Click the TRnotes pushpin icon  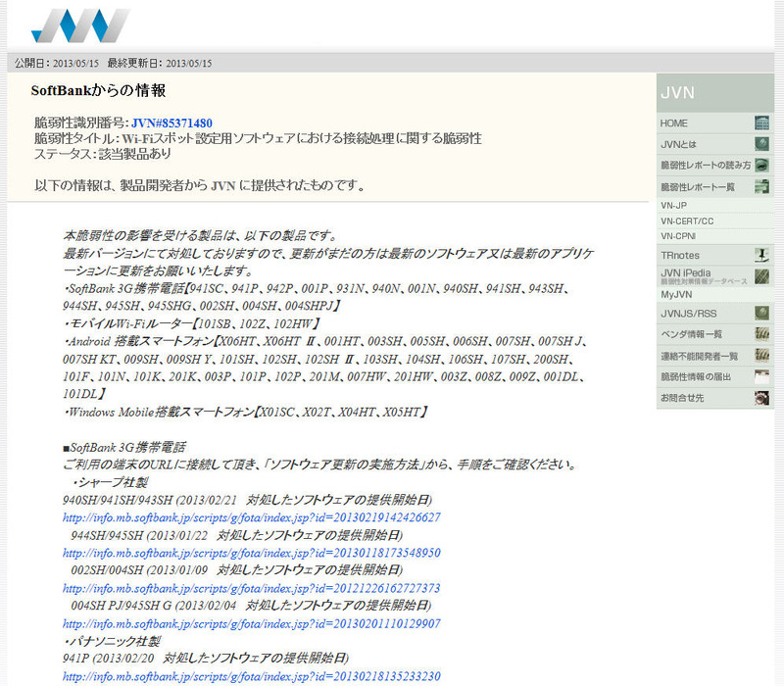(761, 255)
